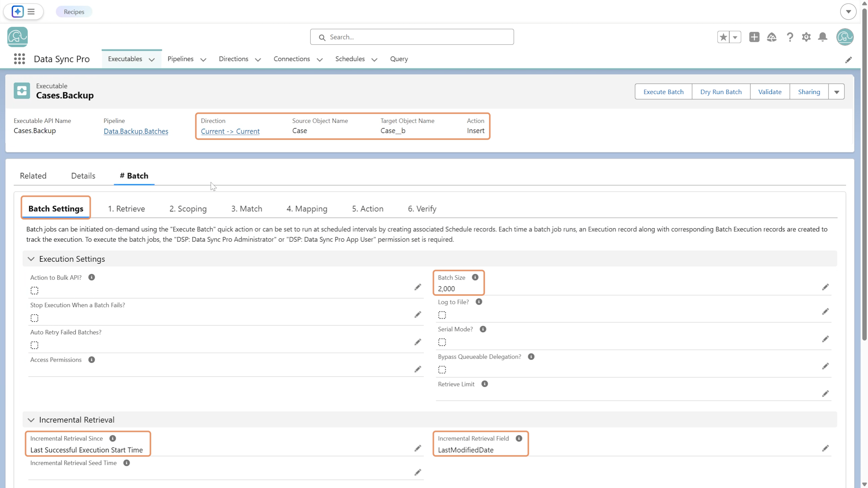Show info tooltip for Action to Bulk API
Viewport: 868px width, 488px height.
point(92,277)
